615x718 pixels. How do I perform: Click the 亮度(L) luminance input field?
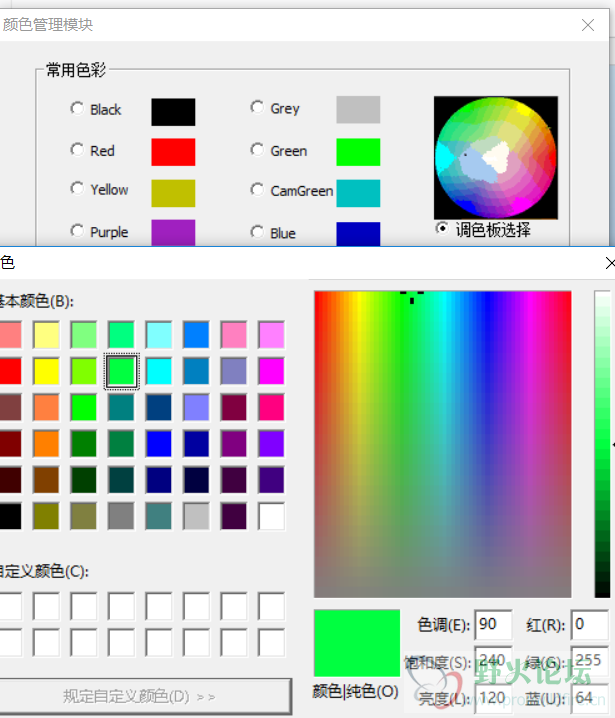tap(494, 698)
